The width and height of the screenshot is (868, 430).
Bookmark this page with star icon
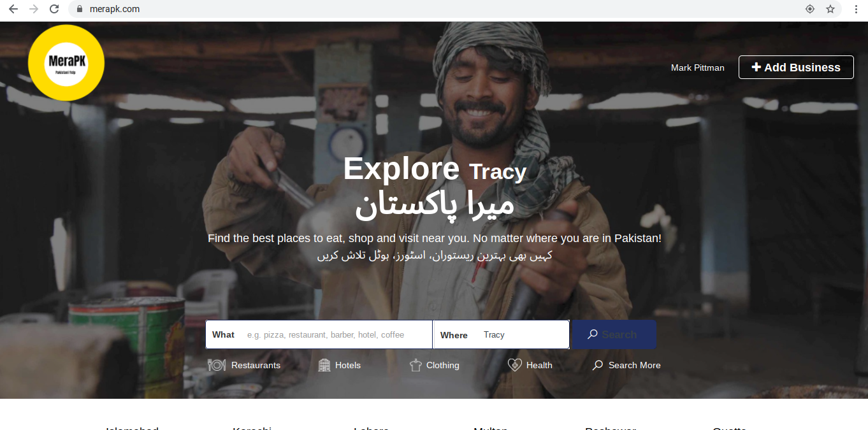click(830, 9)
